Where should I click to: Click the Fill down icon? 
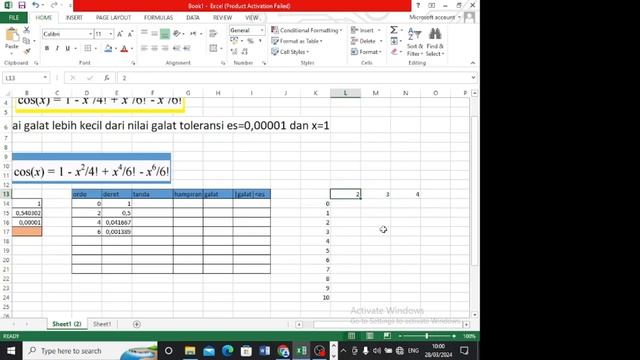pos(394,41)
